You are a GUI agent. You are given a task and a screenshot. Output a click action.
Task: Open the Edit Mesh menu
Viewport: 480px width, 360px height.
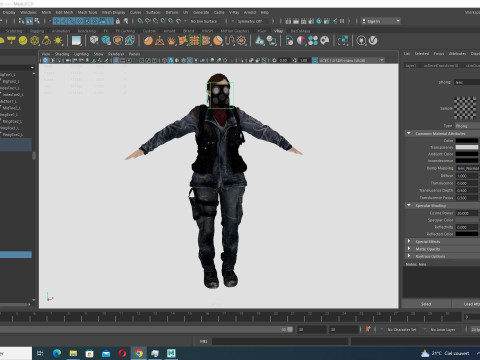64,12
